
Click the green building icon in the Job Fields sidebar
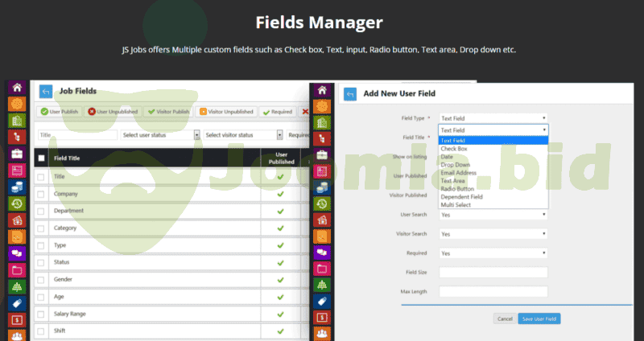(x=16, y=120)
